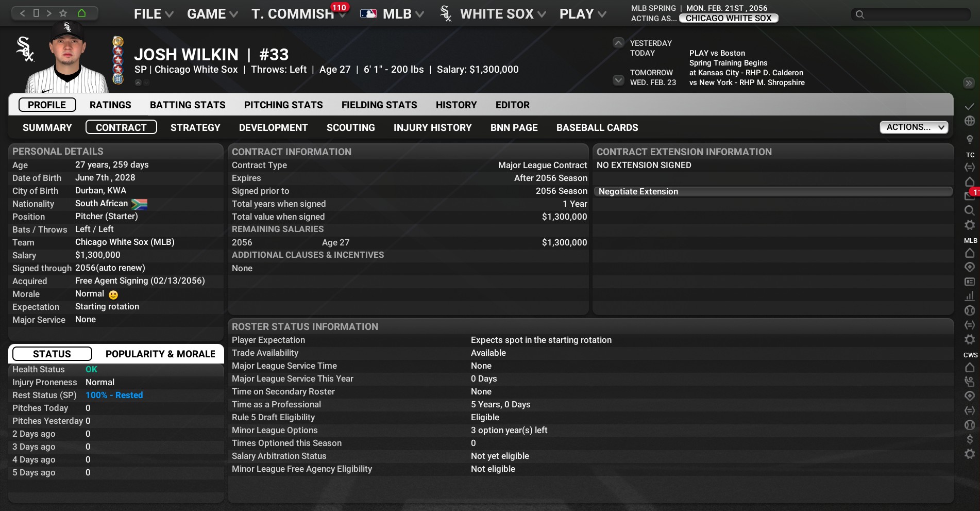
Task: Click the blue grid award badge
Action: (x=118, y=79)
